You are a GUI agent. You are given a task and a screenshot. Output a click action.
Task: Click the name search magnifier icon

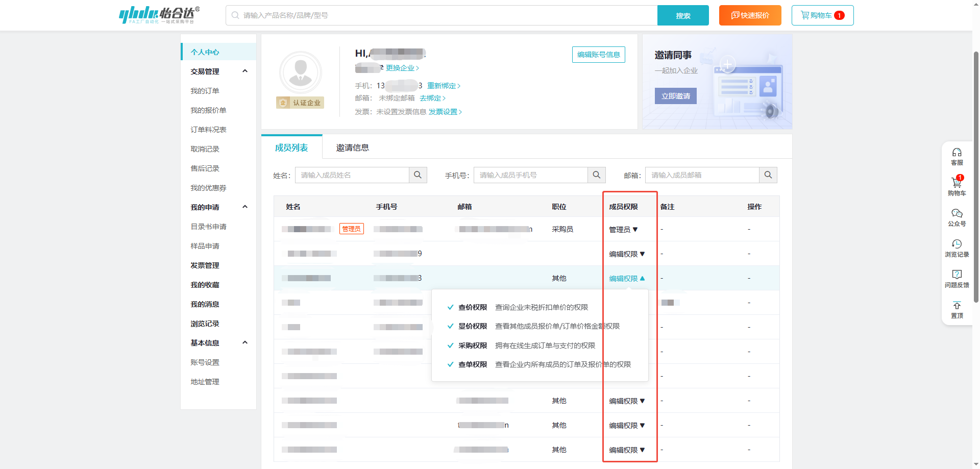(418, 175)
